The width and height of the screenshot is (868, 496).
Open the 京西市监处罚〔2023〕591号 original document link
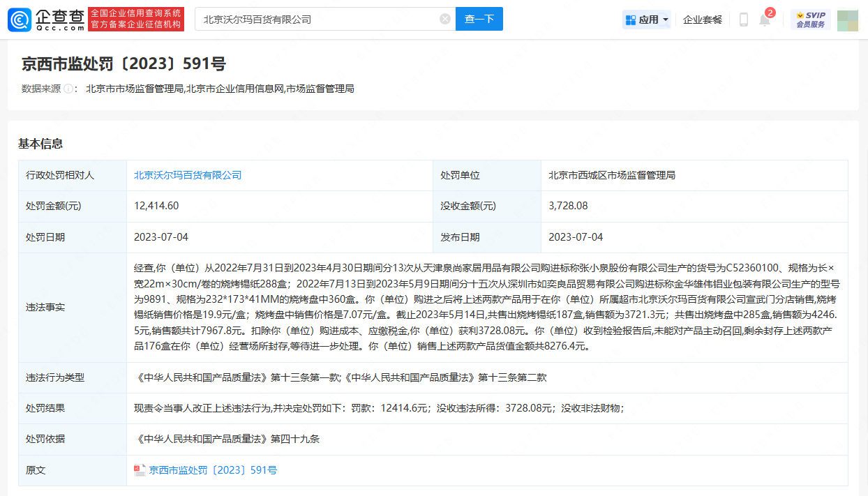click(x=213, y=470)
